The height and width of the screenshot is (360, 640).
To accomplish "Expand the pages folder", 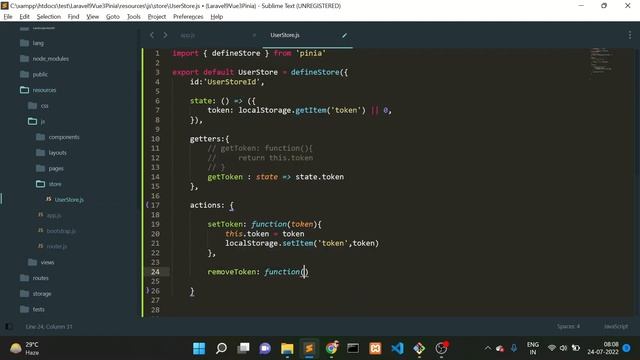I will pyautogui.click(x=56, y=168).
